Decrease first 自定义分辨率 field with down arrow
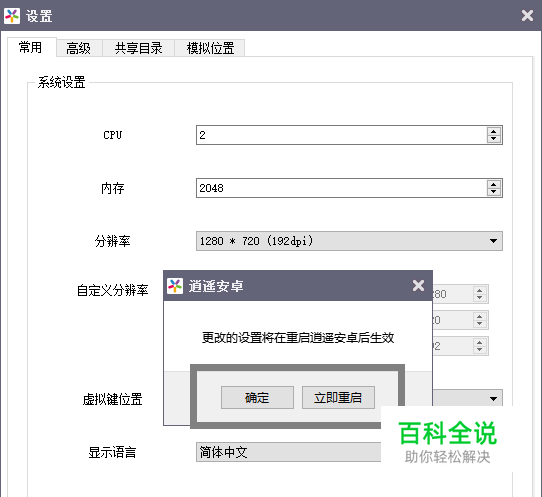 [x=479, y=298]
